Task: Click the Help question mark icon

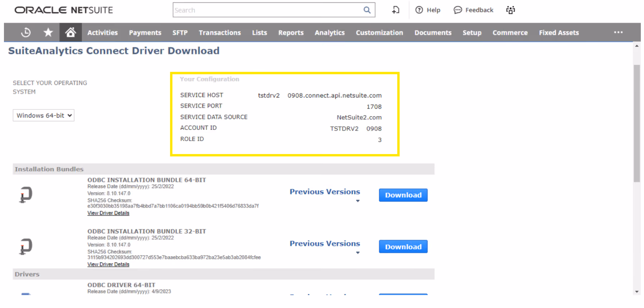Action: [419, 10]
